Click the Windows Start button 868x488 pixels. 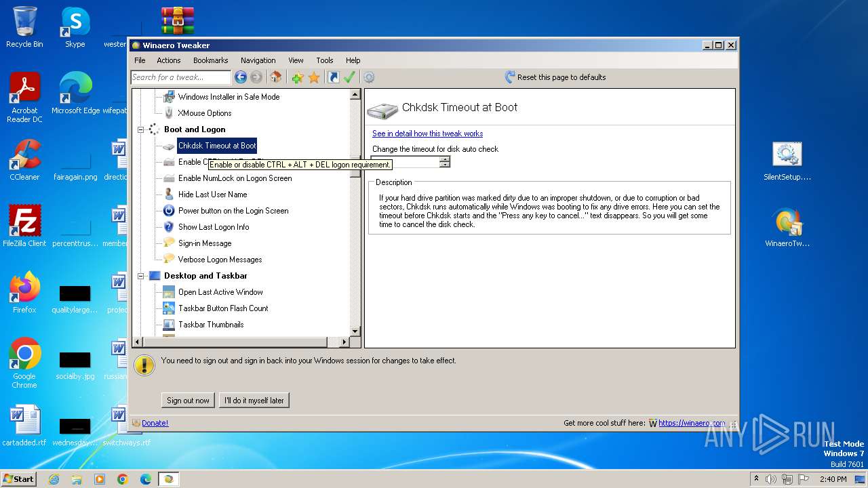click(19, 479)
